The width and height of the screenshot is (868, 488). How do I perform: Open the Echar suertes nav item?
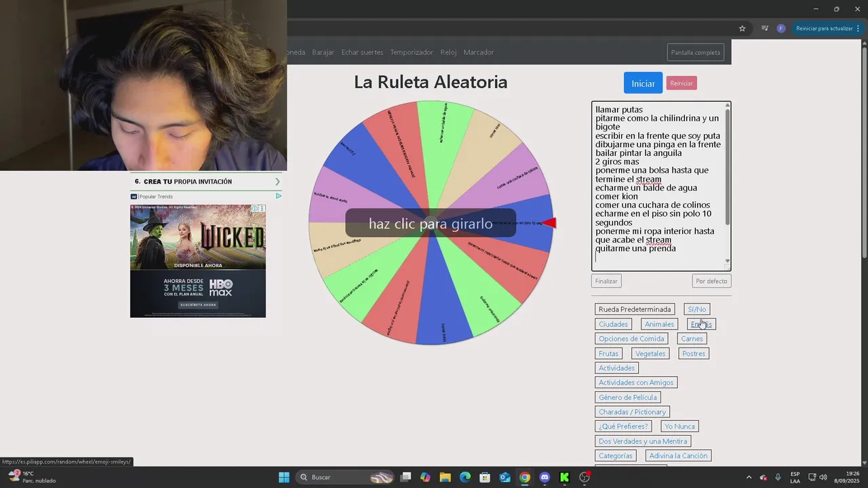coord(362,52)
